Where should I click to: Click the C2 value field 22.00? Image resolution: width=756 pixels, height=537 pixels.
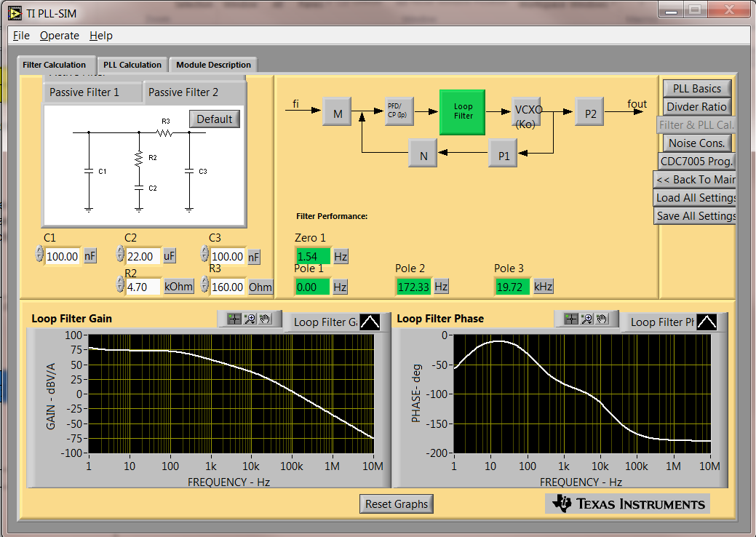[143, 256]
